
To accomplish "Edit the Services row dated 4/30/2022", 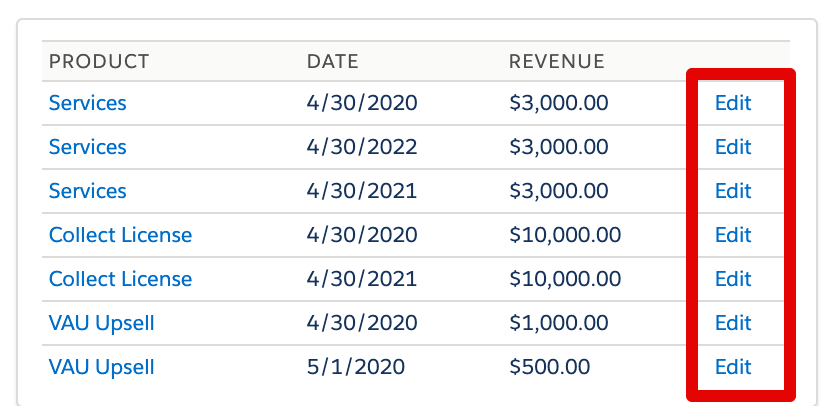I will pos(733,147).
